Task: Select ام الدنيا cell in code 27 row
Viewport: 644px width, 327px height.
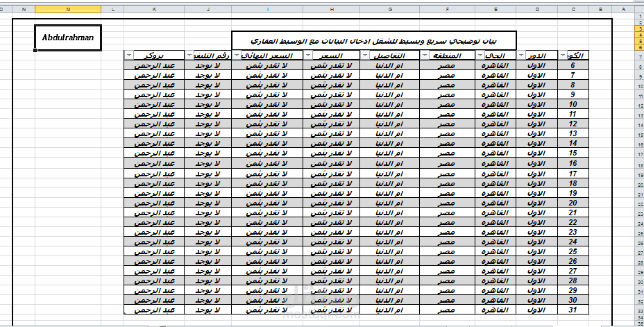Action: click(390, 271)
